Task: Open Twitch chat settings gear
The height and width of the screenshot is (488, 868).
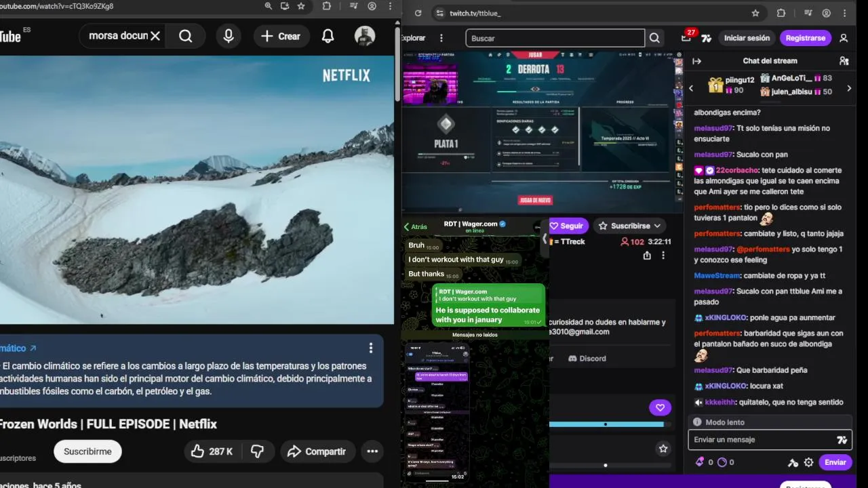Action: pyautogui.click(x=808, y=462)
